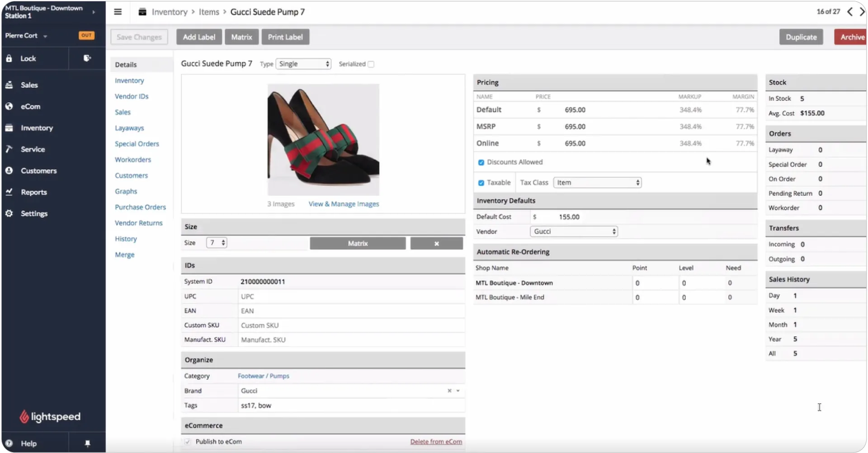Click the Service wrench icon
The width and height of the screenshot is (868, 453).
pos(9,149)
